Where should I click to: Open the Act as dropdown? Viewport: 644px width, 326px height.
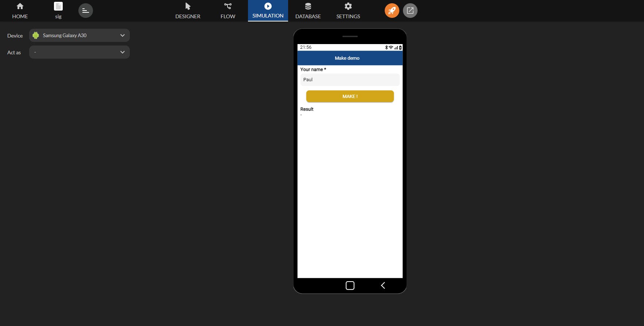pos(79,52)
